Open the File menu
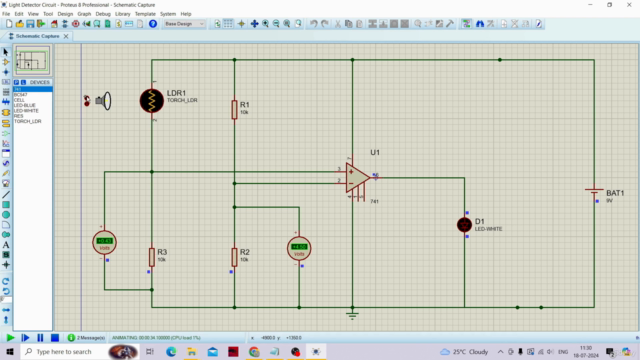 click(x=6, y=14)
